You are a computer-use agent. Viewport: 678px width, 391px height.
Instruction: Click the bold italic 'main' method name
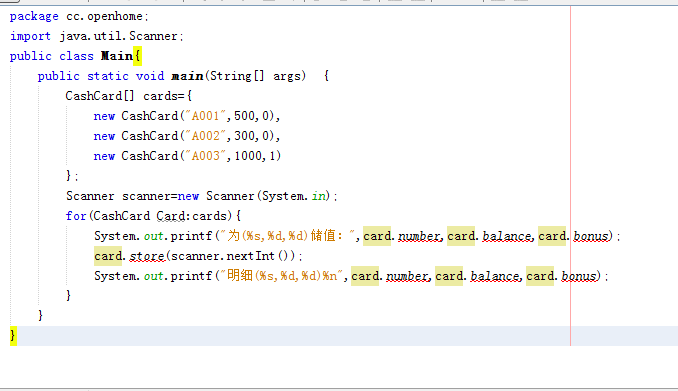click(x=187, y=76)
